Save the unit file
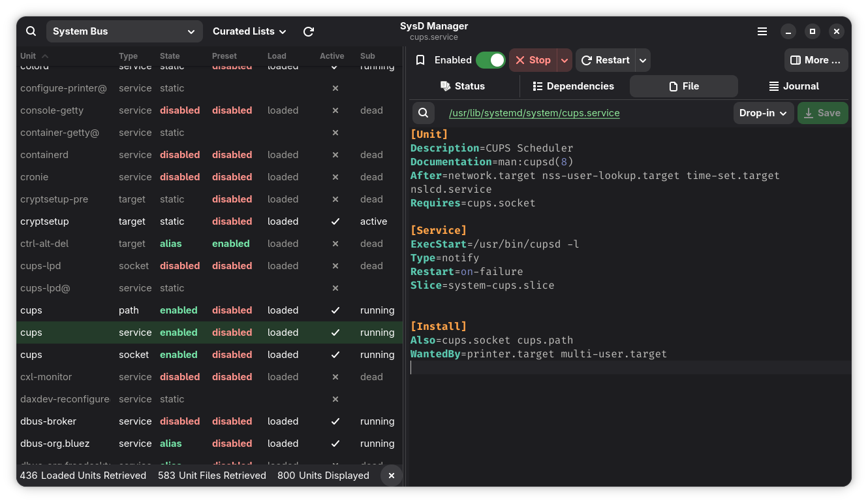 point(823,113)
